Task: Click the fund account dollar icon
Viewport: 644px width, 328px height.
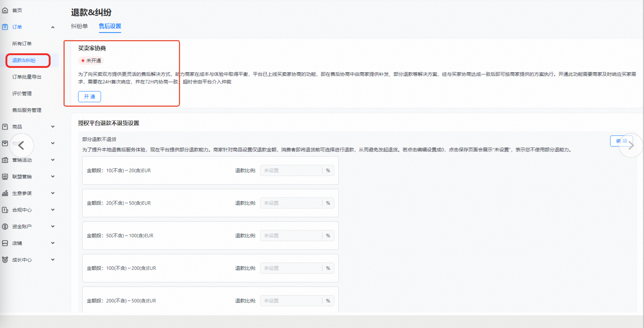Action: [x=5, y=227]
